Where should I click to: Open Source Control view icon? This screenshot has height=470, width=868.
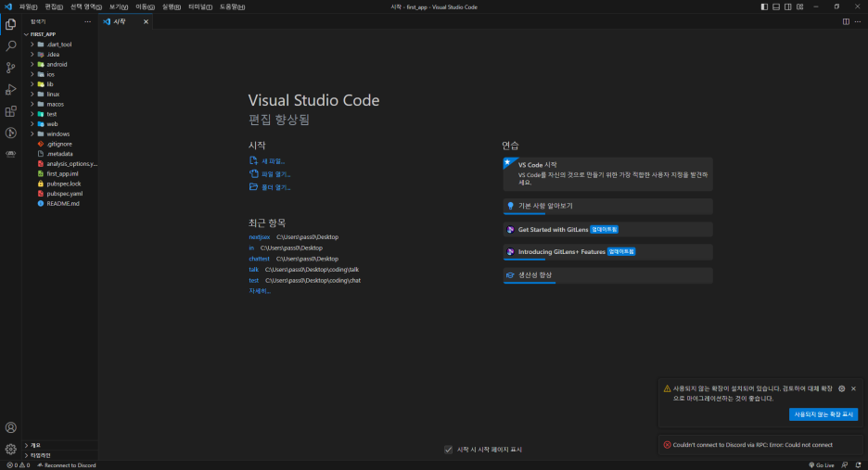pos(10,68)
